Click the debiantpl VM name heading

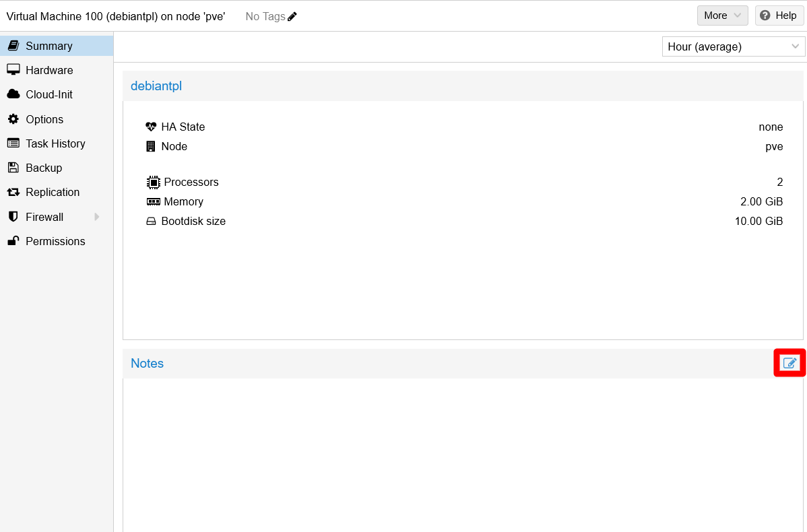pyautogui.click(x=156, y=86)
